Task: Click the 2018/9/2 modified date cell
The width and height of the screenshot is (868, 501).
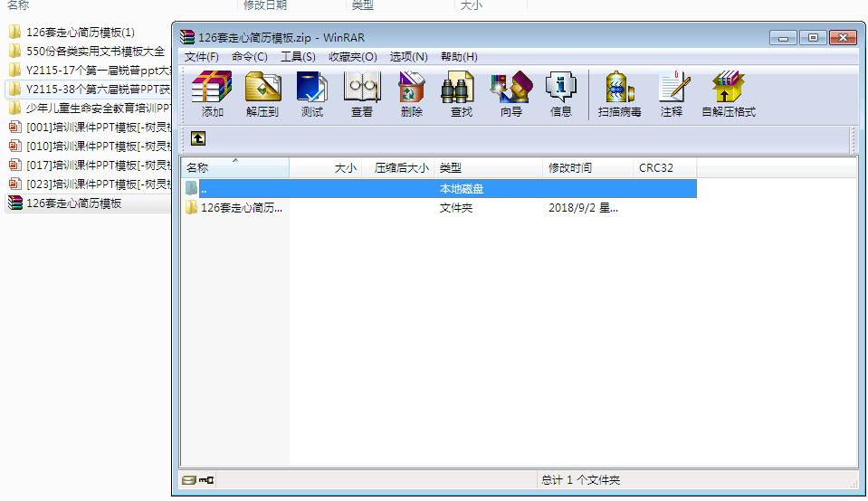Action: coord(583,208)
